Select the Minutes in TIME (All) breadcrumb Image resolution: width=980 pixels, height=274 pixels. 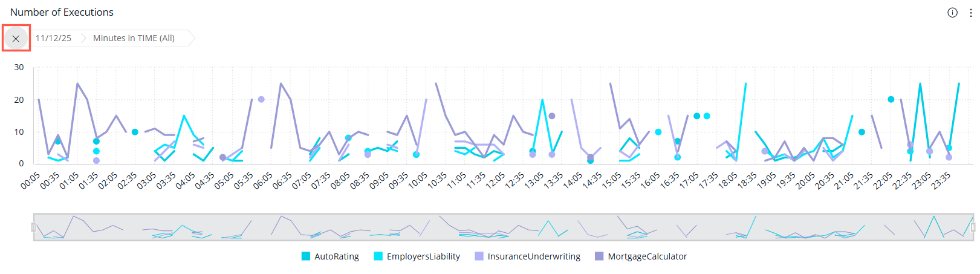(x=134, y=38)
